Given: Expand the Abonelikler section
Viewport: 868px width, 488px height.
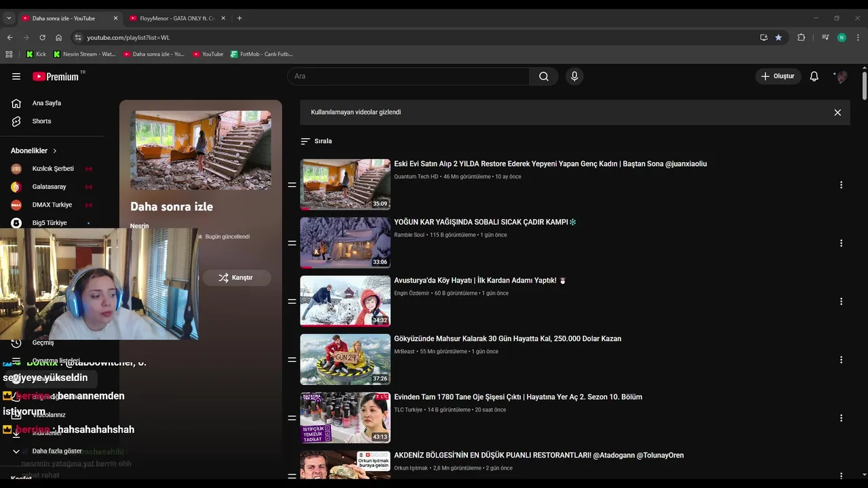Looking at the screenshot, I should point(34,150).
